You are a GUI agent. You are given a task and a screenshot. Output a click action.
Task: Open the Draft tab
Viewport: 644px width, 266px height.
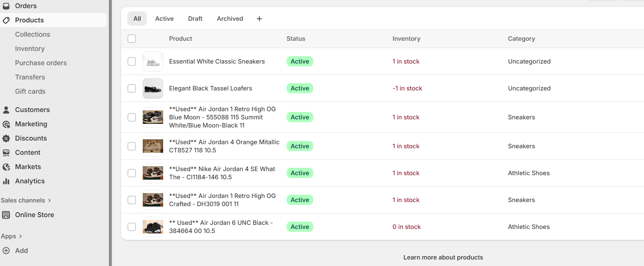click(195, 19)
